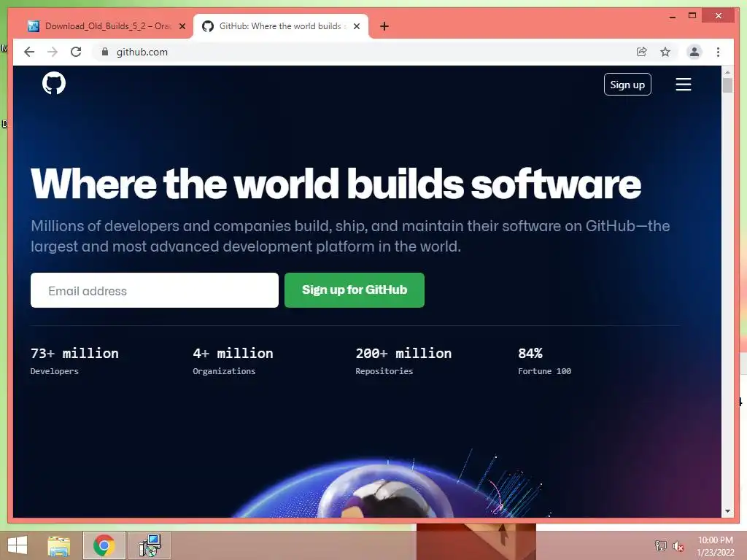This screenshot has height=560, width=747.
Task: Open the installer program taskbar icon
Action: coord(150,545)
